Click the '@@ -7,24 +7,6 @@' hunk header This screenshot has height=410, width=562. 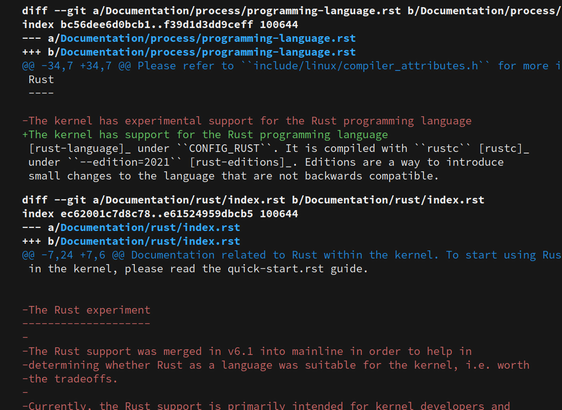[x=292, y=255]
